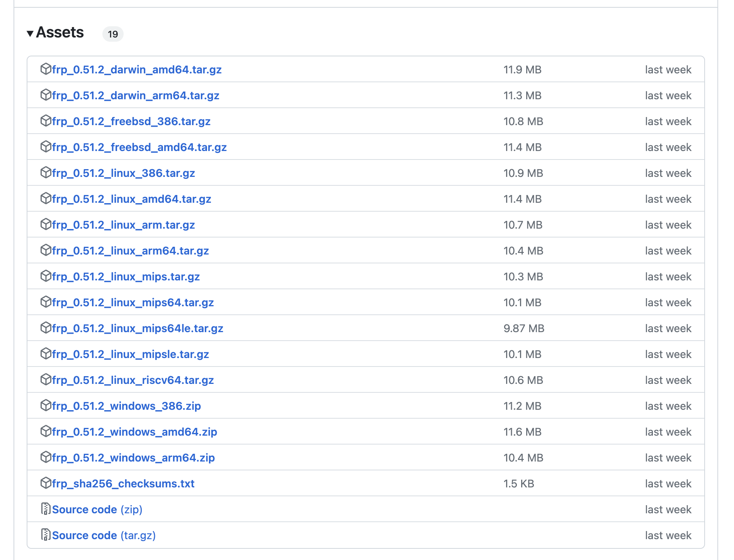
Task: Click archive icon beside Source code (tar.gz)
Action: pos(46,535)
